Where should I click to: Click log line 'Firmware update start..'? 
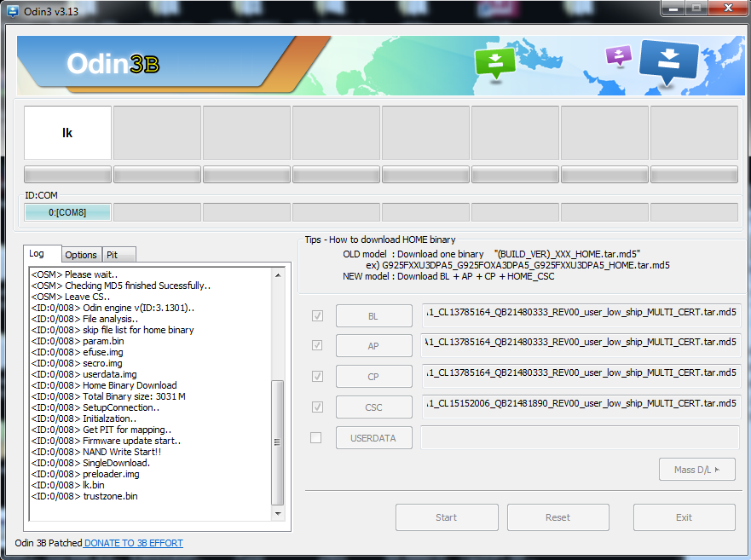click(x=106, y=441)
